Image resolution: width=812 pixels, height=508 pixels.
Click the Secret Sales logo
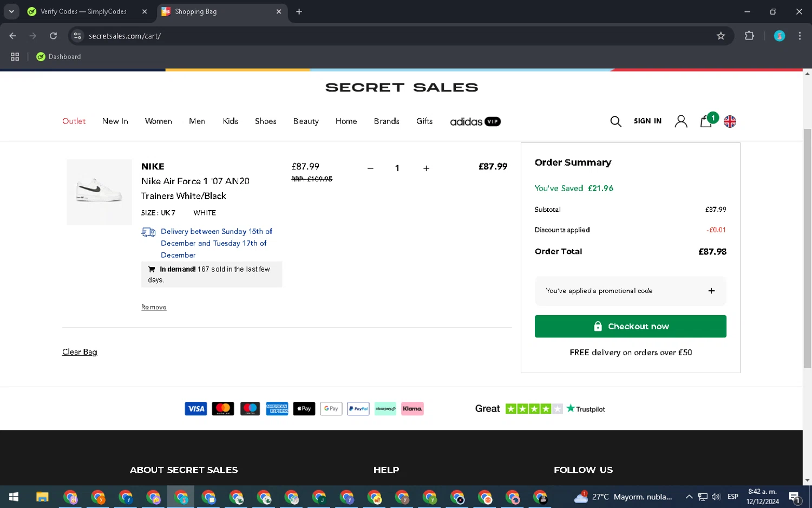(402, 88)
